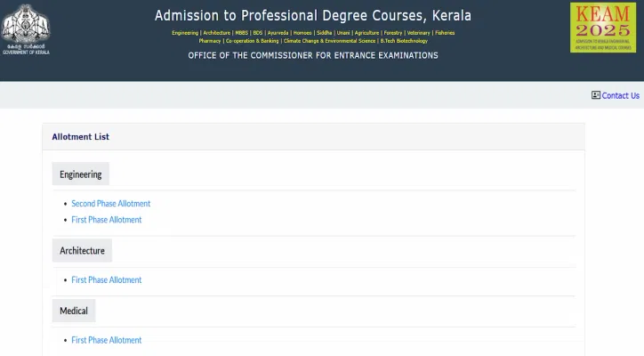Open Architecture First Phase Allotment
Screen dimensions: 644x356
[x=107, y=280]
